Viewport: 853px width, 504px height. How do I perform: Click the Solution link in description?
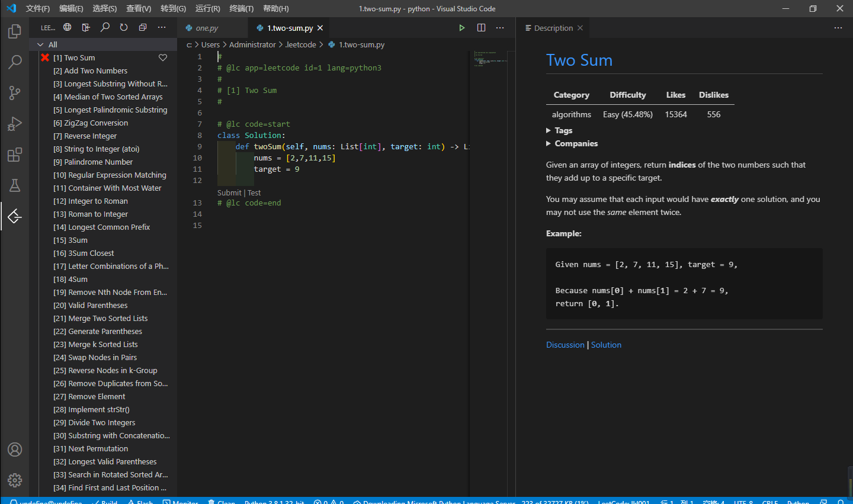click(x=606, y=345)
